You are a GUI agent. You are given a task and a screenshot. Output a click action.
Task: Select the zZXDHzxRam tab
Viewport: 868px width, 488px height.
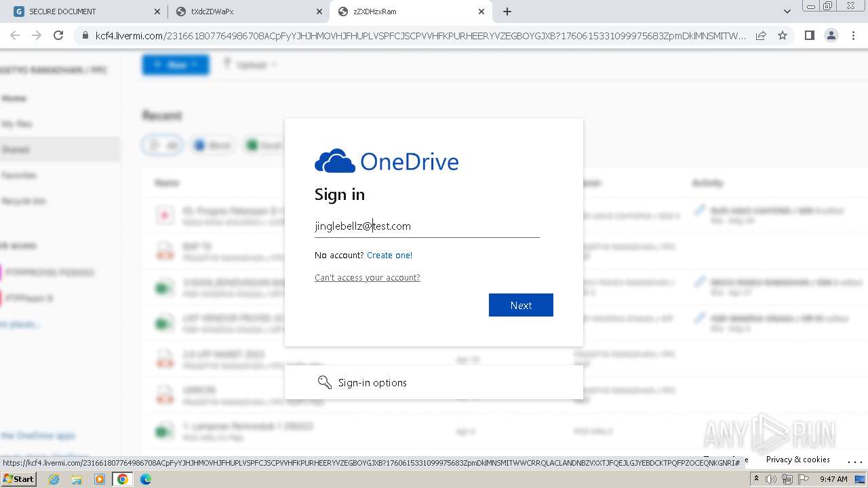tap(411, 12)
